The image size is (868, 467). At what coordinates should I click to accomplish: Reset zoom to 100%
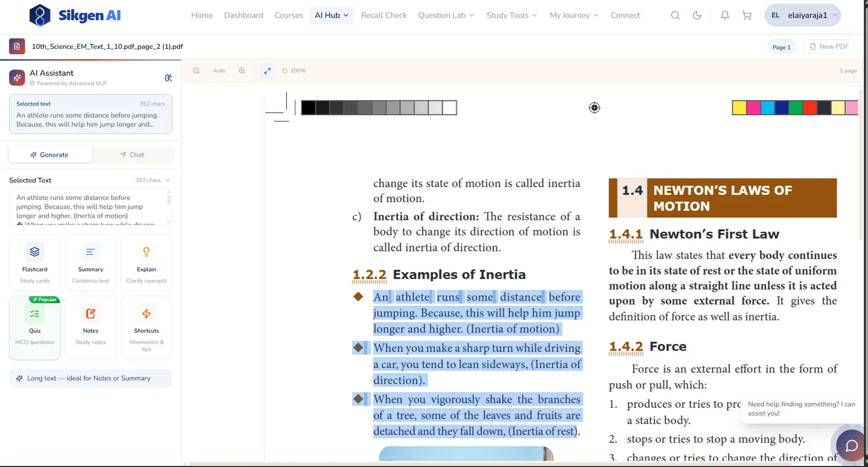point(294,71)
